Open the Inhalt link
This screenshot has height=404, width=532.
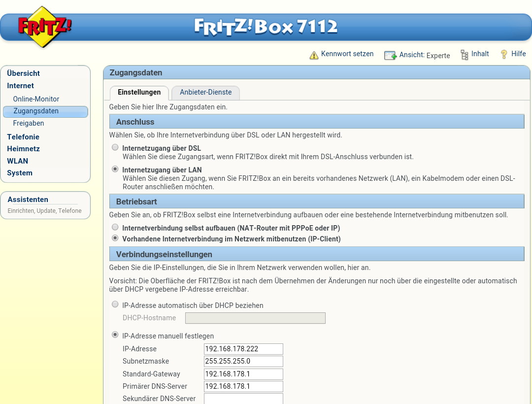tap(480, 54)
